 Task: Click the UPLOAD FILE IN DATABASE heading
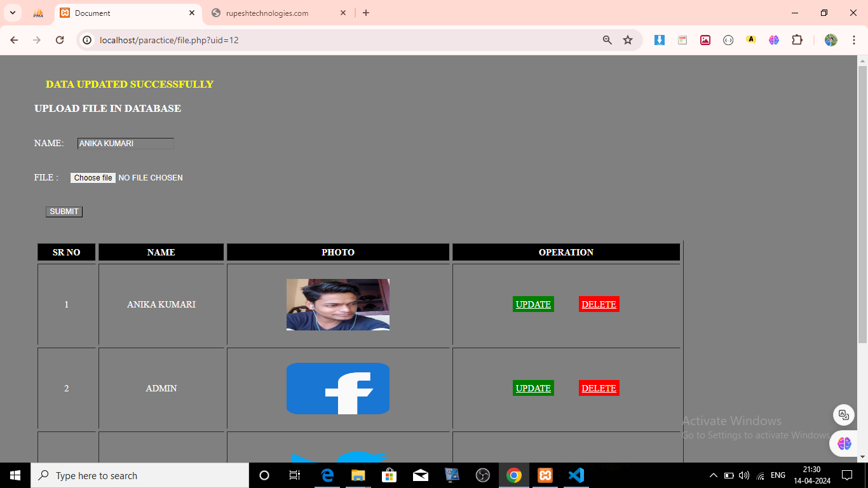pos(108,109)
